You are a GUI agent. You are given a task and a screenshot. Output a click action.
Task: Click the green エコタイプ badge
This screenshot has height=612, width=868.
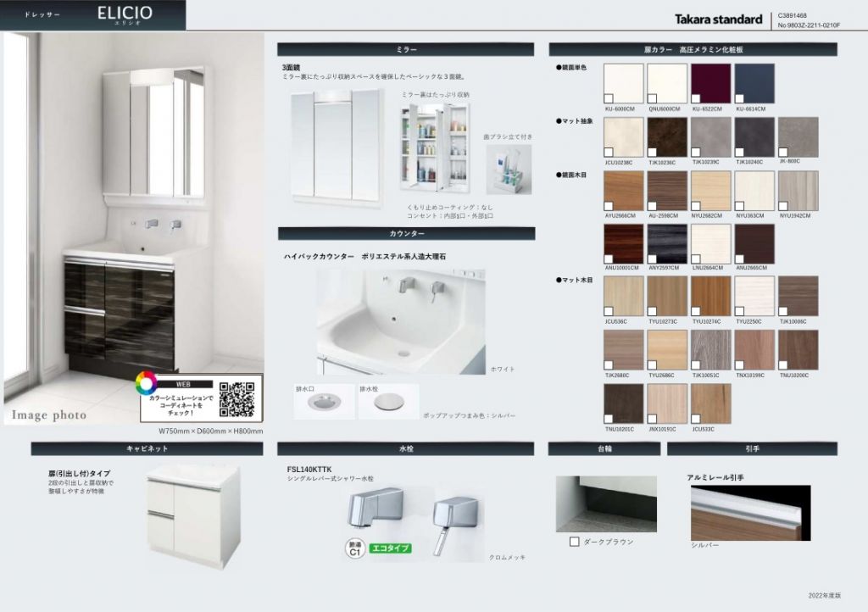click(390, 548)
